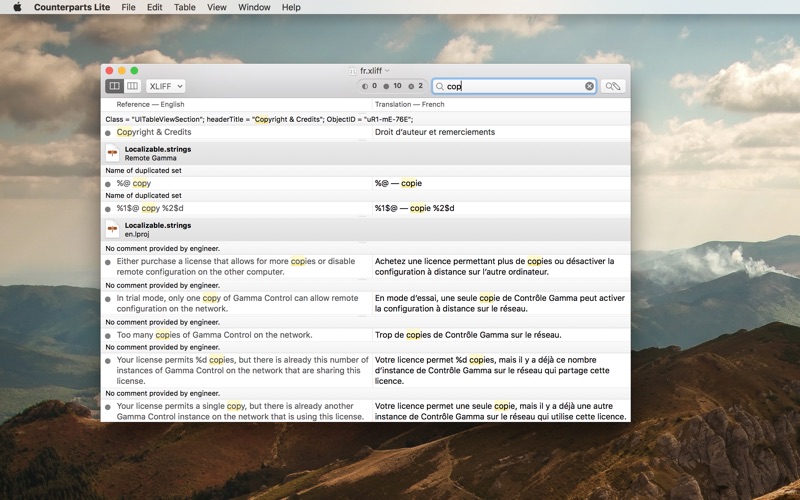Edit translation '%@ — copie'
Screen dimensions: 800x500
pos(398,183)
